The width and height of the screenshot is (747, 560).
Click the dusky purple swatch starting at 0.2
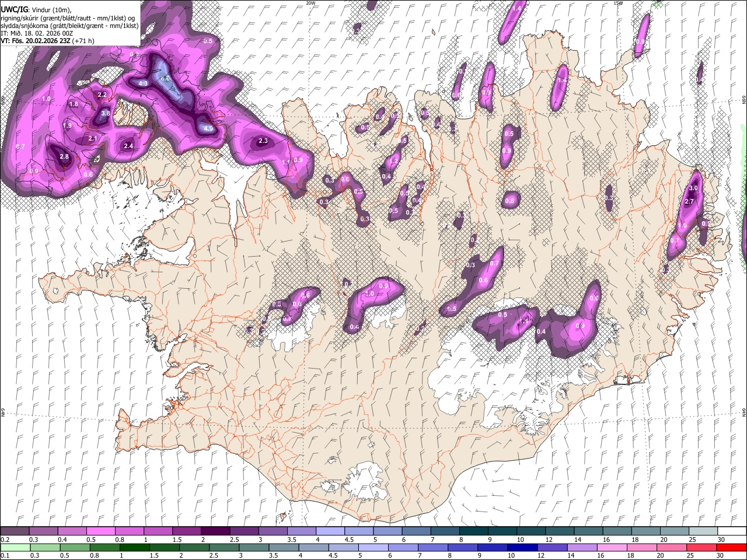pyautogui.click(x=15, y=531)
